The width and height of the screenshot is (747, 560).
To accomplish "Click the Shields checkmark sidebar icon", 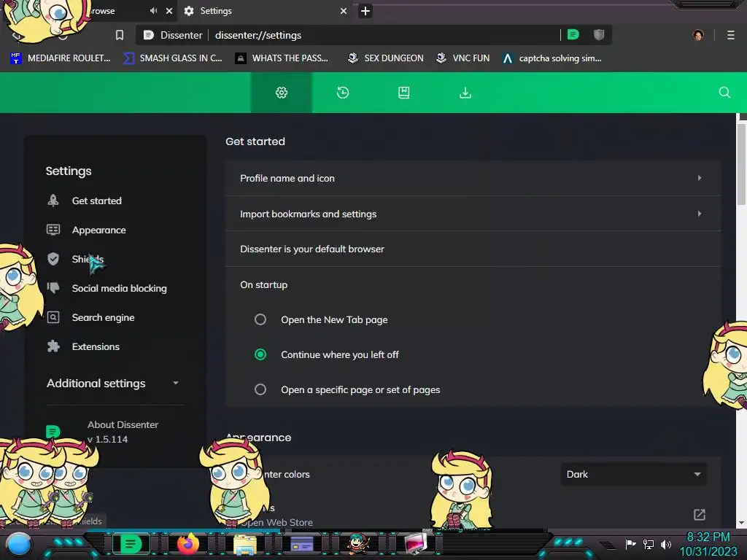I will [x=53, y=259].
